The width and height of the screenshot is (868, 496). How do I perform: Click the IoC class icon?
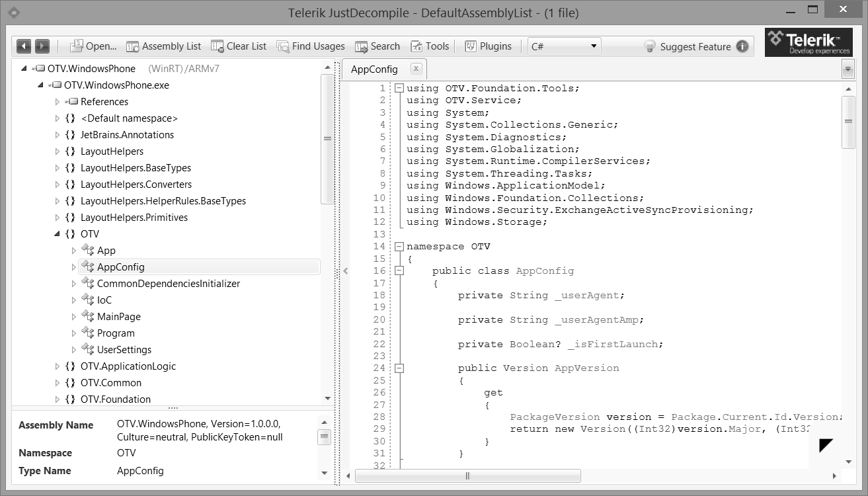coord(87,300)
